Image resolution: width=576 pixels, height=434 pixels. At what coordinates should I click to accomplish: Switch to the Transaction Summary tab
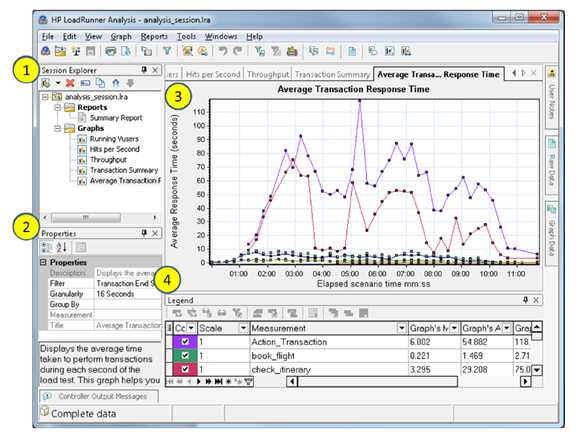pos(332,74)
